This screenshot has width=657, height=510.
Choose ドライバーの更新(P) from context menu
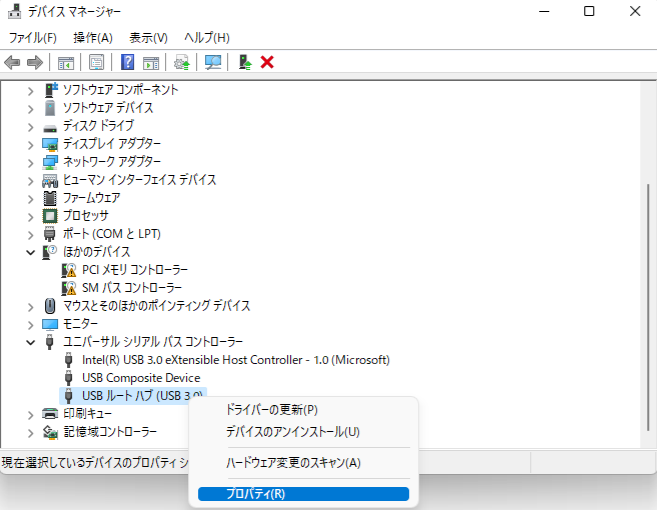click(303, 409)
